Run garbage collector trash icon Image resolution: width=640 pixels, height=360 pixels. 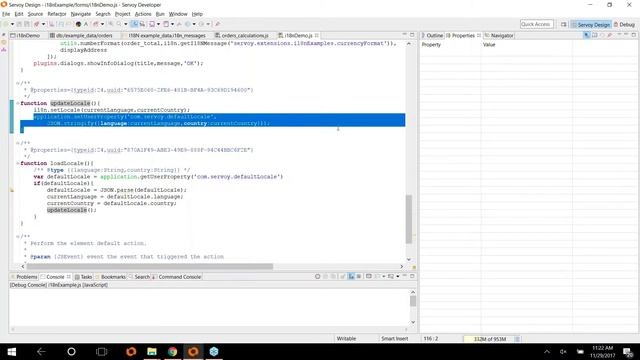point(517,339)
